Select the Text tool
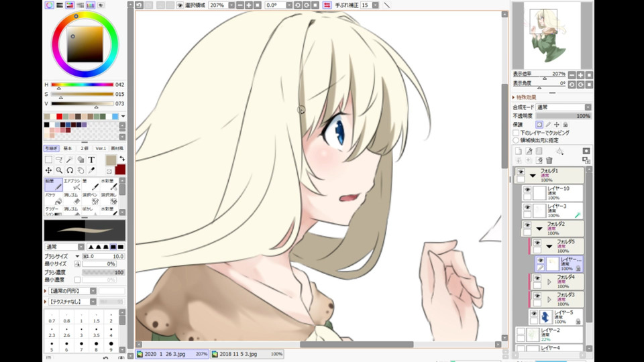The image size is (644, 362). [91, 160]
